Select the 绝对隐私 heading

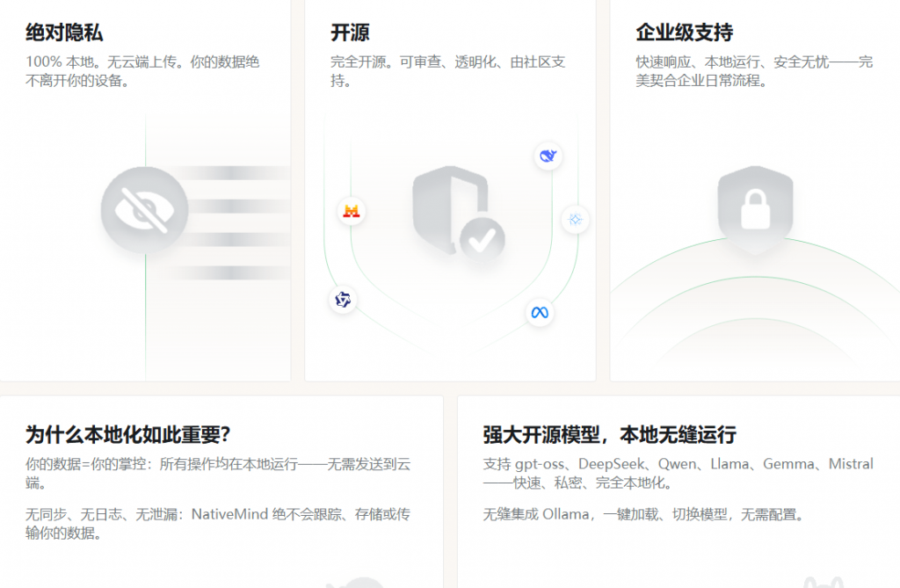[64, 33]
